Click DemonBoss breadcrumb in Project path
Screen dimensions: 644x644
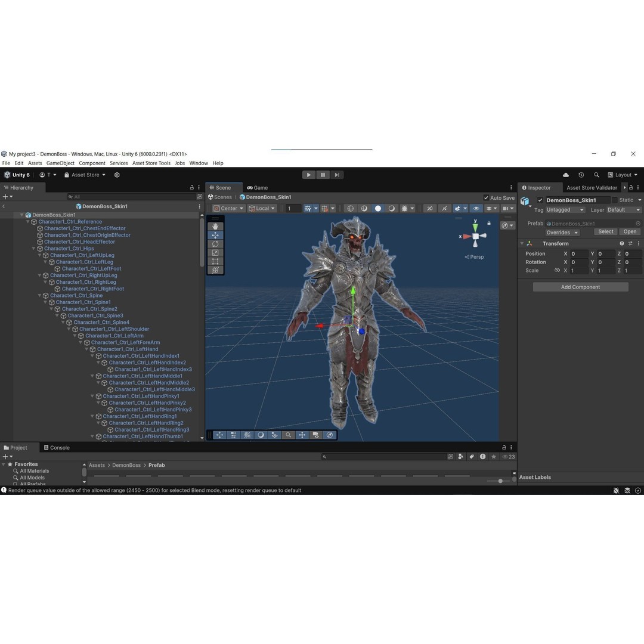[x=126, y=465]
